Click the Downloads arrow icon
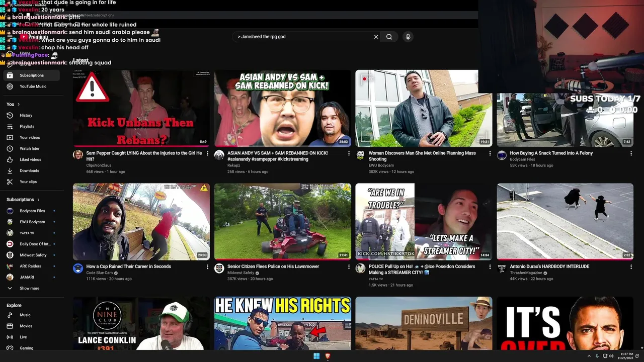Image resolution: width=644 pixels, height=362 pixels. point(10,171)
